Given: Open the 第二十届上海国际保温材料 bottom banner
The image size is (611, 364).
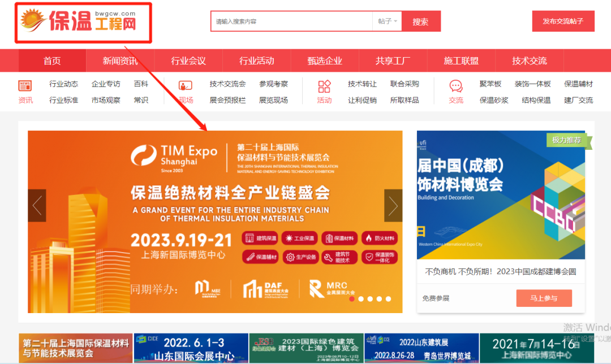Looking at the screenshot, I should (x=76, y=348).
